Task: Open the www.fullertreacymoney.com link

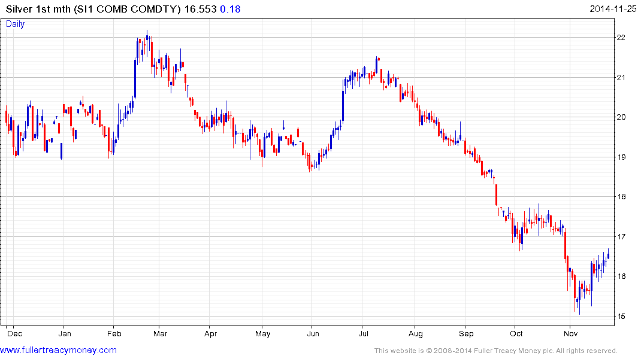Action: (58, 351)
